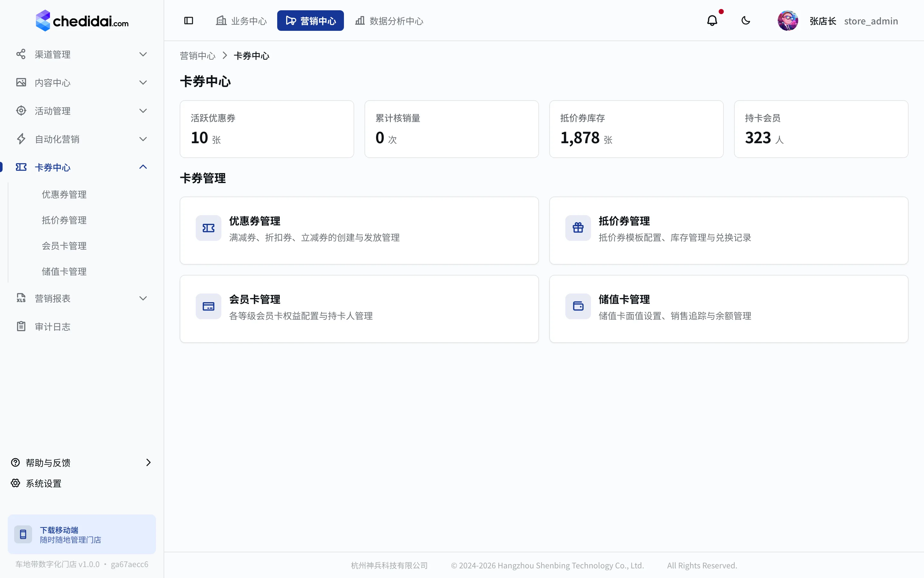Click the 下载移动端 banner text
Viewport: 924px width, 578px height.
[x=59, y=530]
